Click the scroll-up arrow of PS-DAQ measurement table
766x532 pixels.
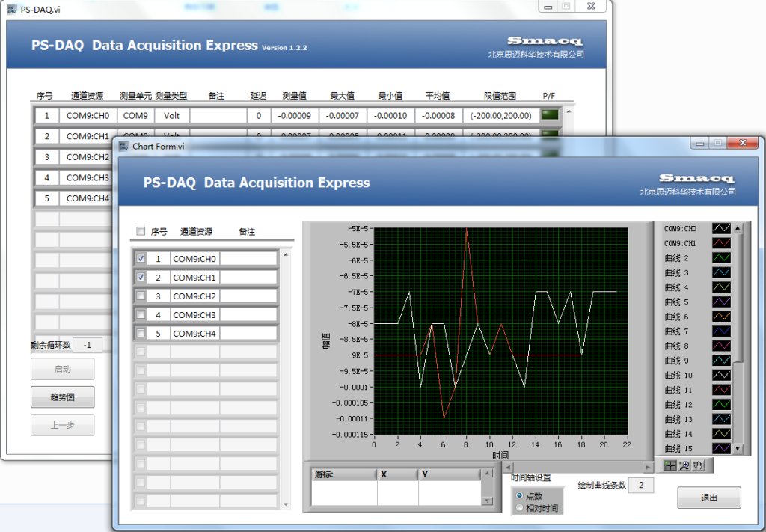(569, 112)
